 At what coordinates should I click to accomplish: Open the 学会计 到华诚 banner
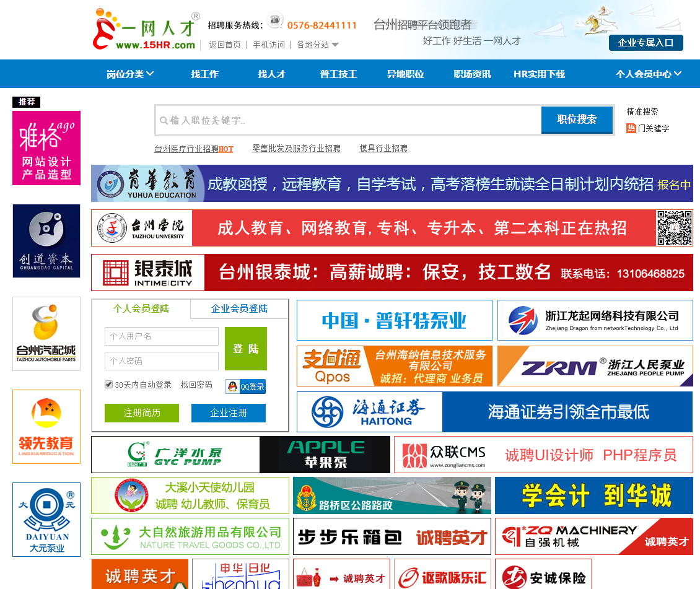[593, 495]
